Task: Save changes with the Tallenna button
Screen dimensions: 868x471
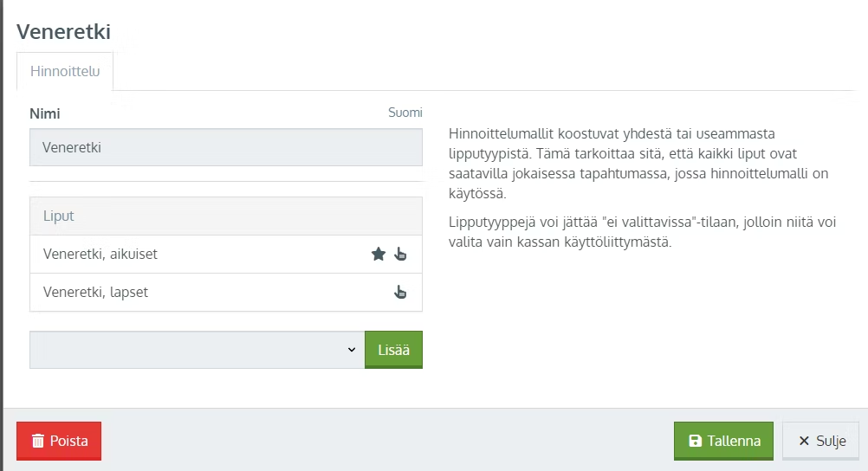Action: click(723, 441)
